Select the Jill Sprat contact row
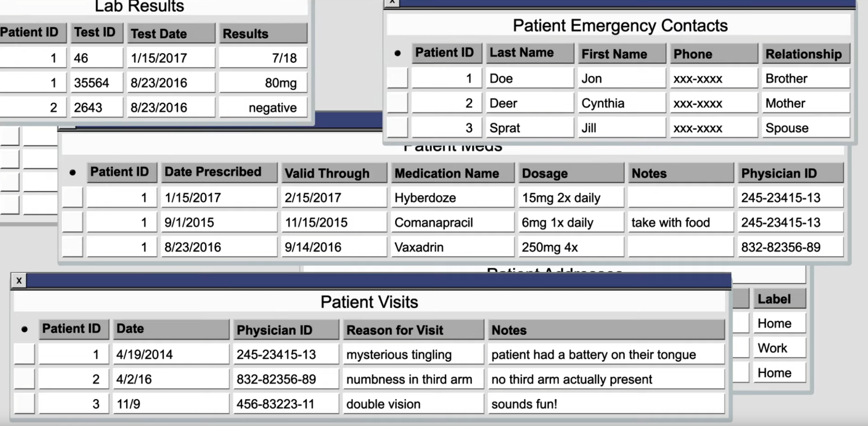 pos(397,128)
